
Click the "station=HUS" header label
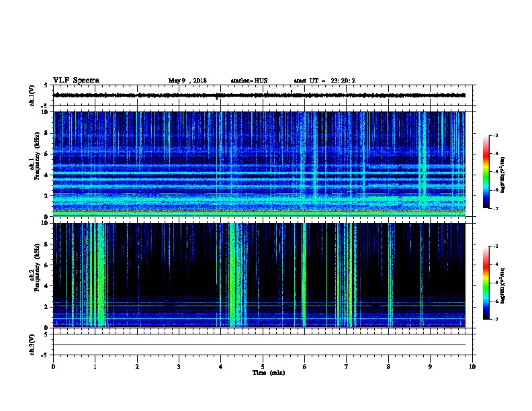(x=249, y=81)
